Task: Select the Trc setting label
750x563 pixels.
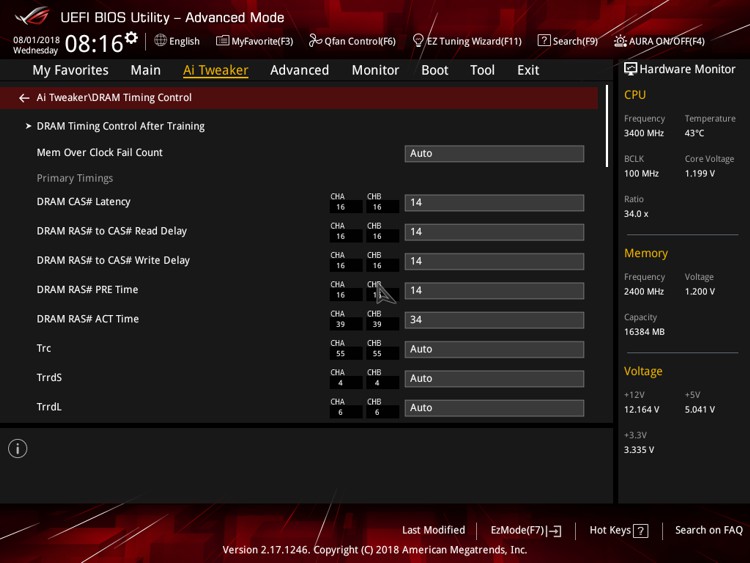Action: click(x=44, y=348)
